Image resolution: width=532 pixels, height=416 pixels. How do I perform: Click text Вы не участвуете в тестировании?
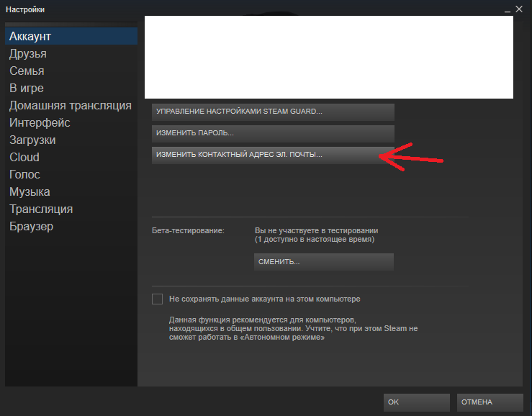[x=316, y=231]
